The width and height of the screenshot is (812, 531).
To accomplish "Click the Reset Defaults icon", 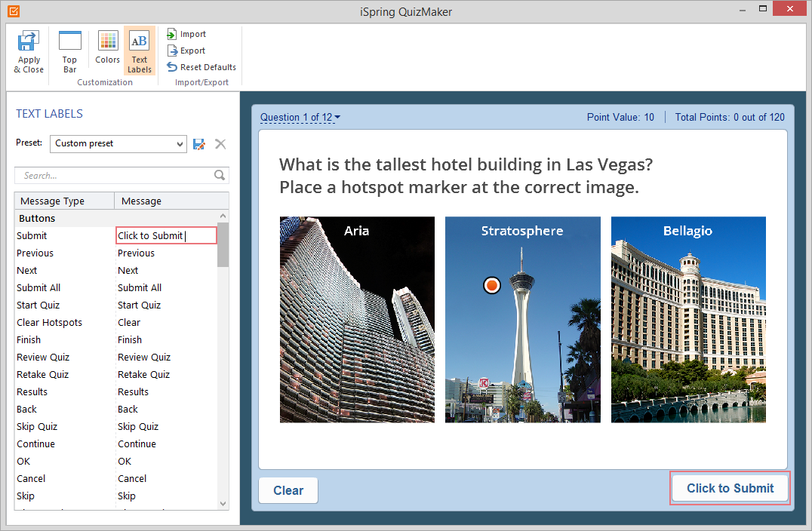I will [x=172, y=67].
